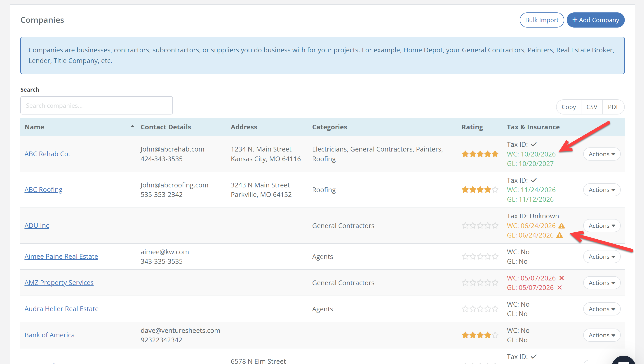Click the Bulk Import button
644x364 pixels.
(541, 20)
